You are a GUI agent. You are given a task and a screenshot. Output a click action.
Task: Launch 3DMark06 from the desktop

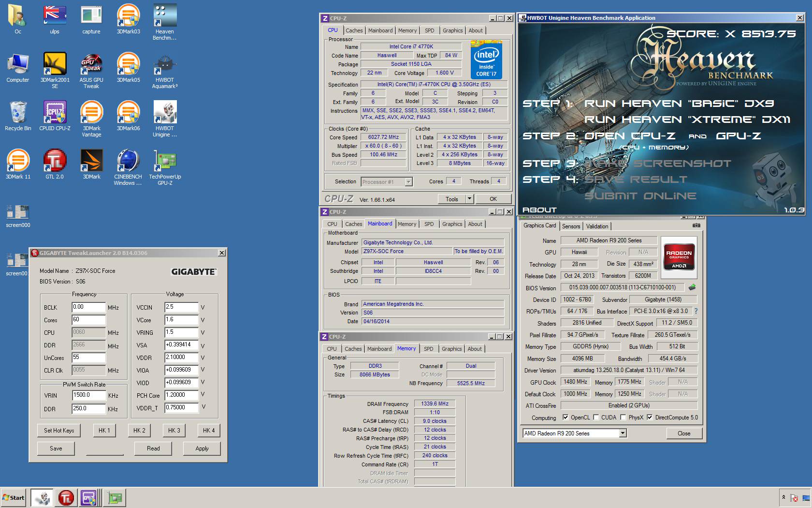(128, 116)
